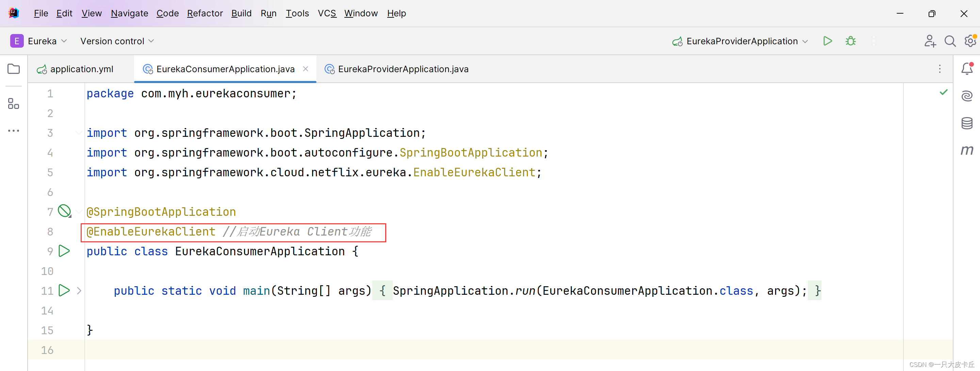The width and height of the screenshot is (980, 371).
Task: Click the EurekaConsumerApplication class name on line 9
Action: tap(260, 251)
